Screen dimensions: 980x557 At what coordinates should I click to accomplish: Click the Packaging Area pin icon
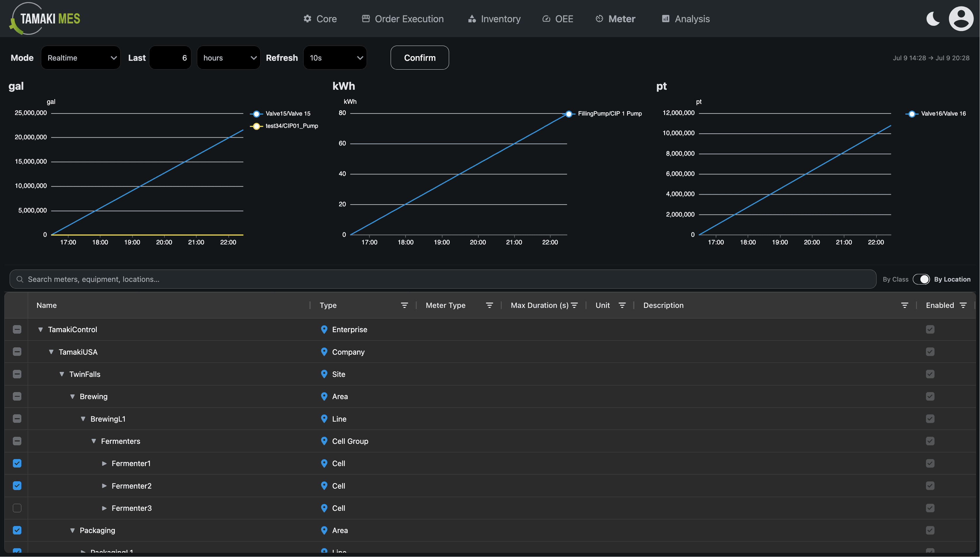[x=324, y=530]
